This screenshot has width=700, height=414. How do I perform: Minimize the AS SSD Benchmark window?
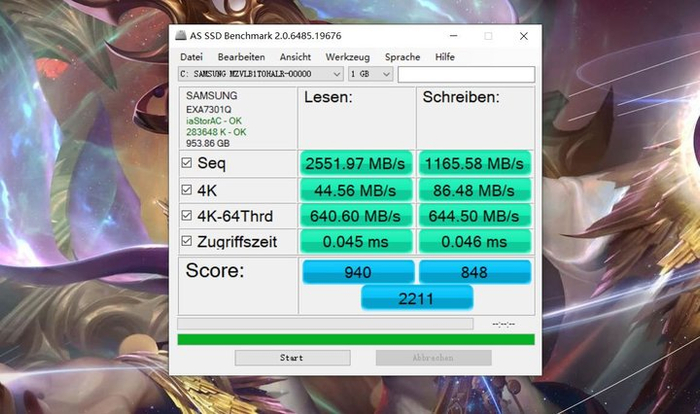[x=454, y=36]
